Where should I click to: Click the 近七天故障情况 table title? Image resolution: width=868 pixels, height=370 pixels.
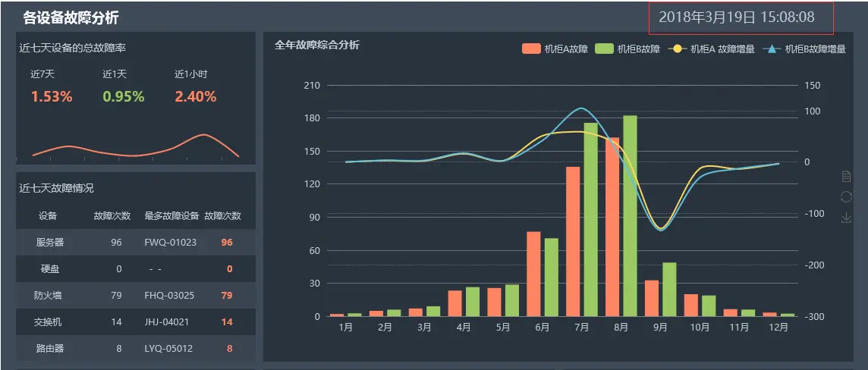pos(56,188)
